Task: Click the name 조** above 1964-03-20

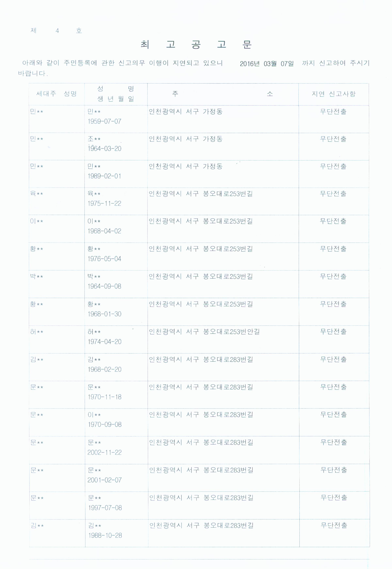Action: pos(94,139)
